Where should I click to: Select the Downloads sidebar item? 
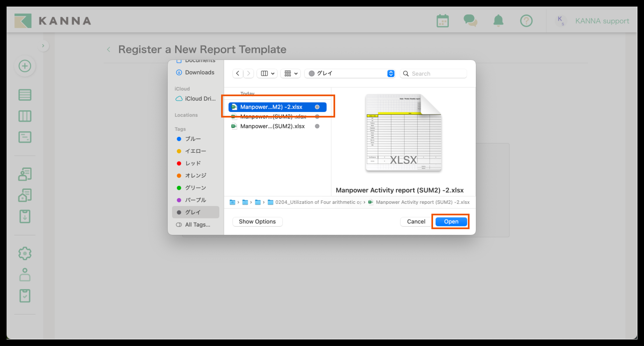199,72
